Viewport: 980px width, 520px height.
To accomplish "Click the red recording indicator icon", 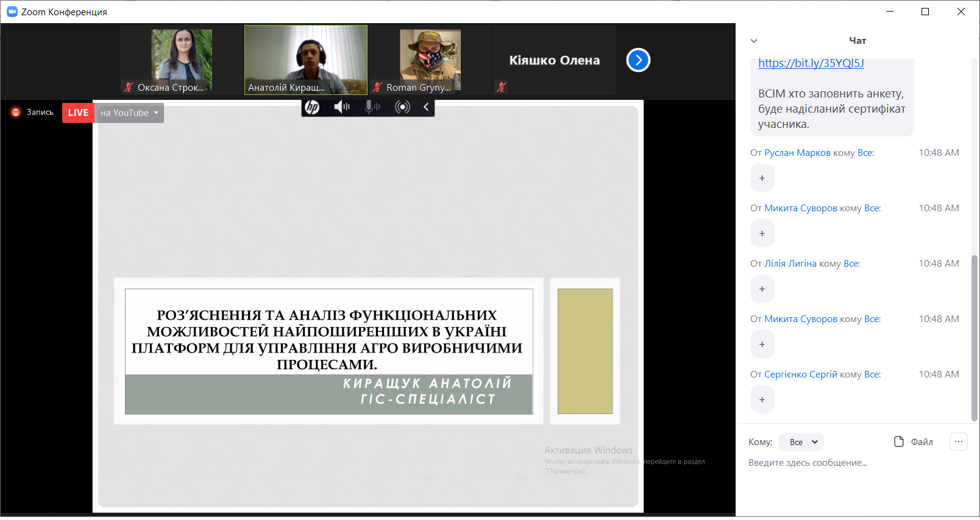I will tap(16, 112).
